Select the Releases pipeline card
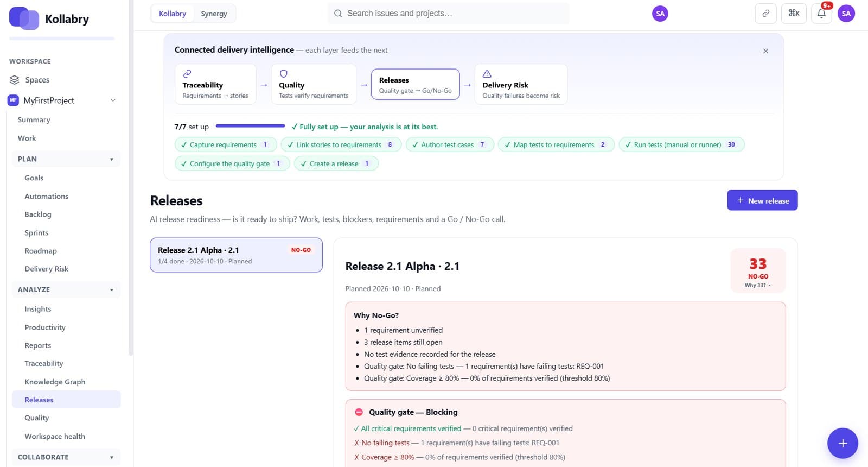The width and height of the screenshot is (868, 467). tap(415, 84)
